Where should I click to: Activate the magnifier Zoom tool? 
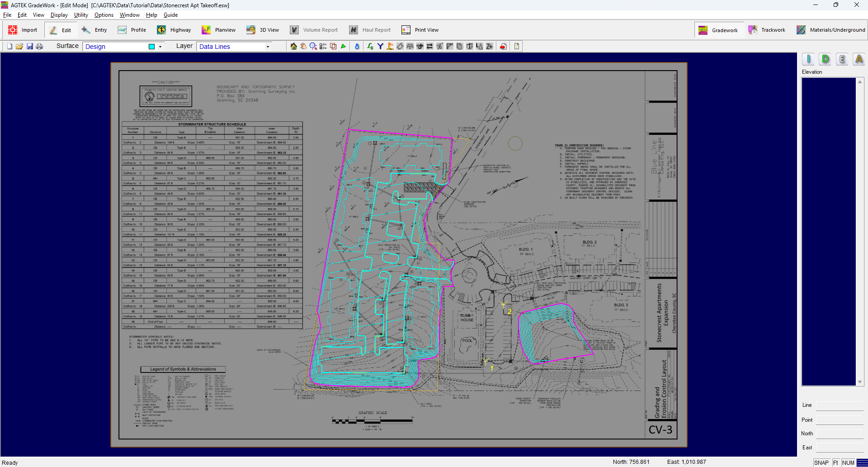click(313, 46)
